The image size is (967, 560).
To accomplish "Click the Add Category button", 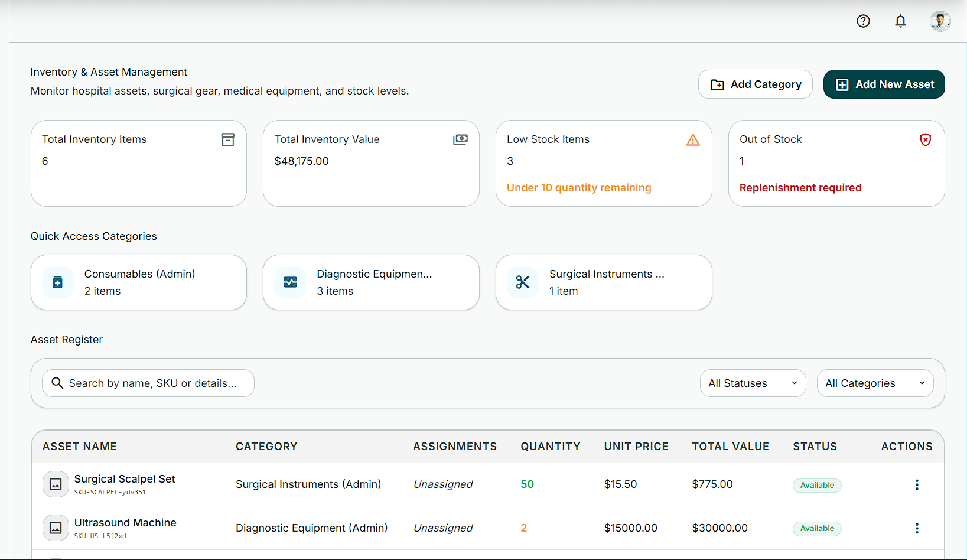I will tap(756, 84).
